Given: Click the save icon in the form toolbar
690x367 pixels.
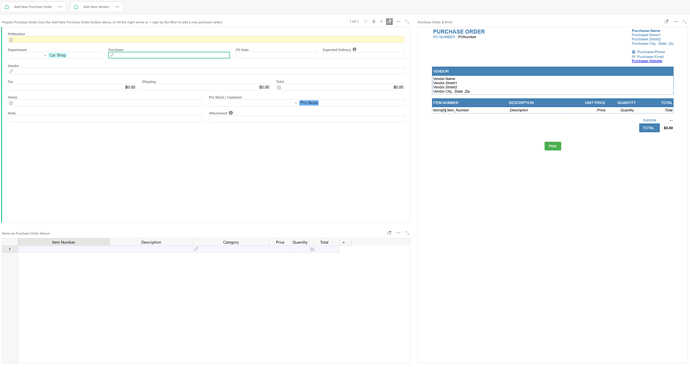Looking at the screenshot, I should pyautogui.click(x=389, y=22).
